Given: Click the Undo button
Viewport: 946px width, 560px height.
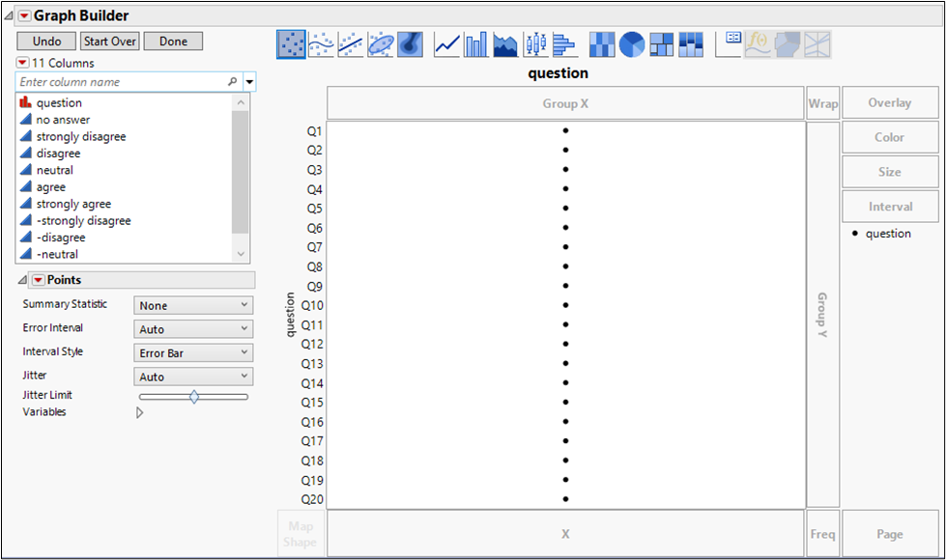Looking at the screenshot, I should click(x=46, y=41).
